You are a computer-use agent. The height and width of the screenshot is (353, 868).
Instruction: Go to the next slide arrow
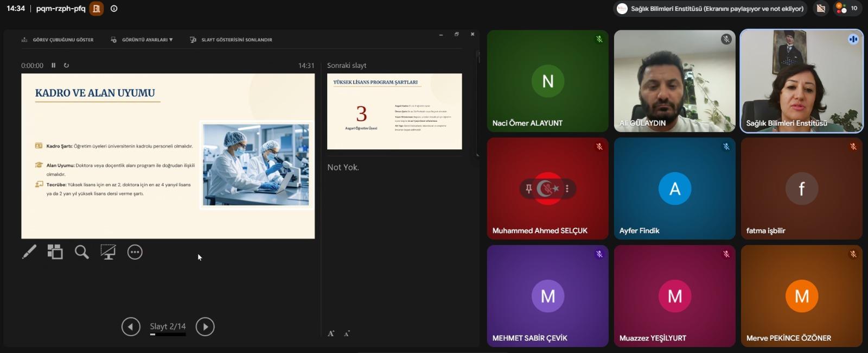(x=205, y=326)
